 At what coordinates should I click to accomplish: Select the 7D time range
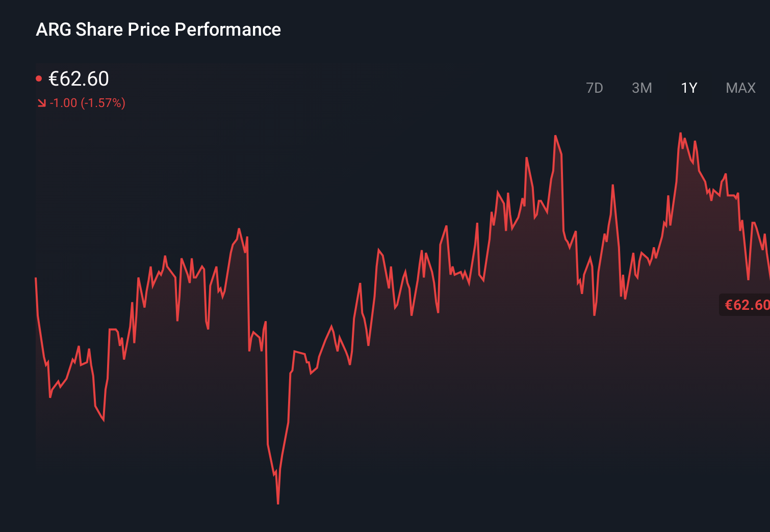[x=595, y=88]
